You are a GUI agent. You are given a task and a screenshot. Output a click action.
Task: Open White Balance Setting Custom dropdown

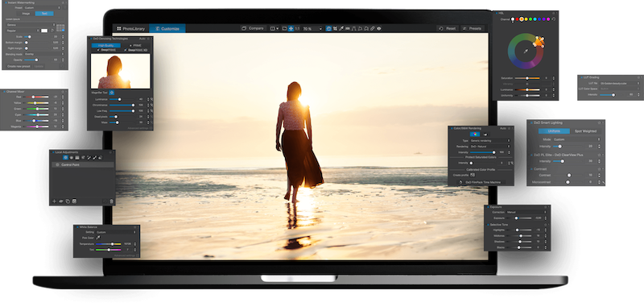pos(116,232)
